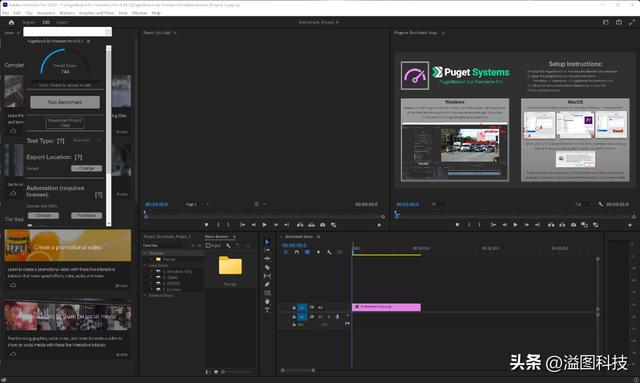Collapse the Favorites tree node
Image resolution: width=640 pixels, height=383 pixels.
[145, 253]
